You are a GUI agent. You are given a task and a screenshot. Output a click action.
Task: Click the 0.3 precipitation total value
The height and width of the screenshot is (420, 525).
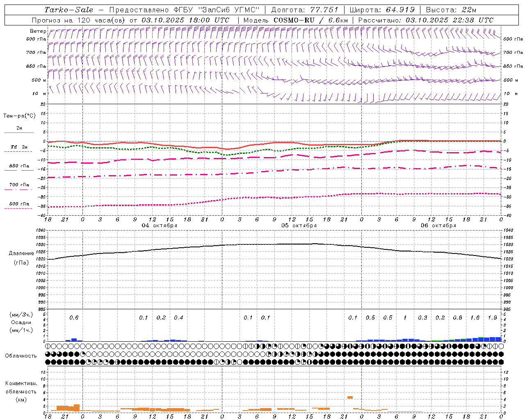[422, 318]
